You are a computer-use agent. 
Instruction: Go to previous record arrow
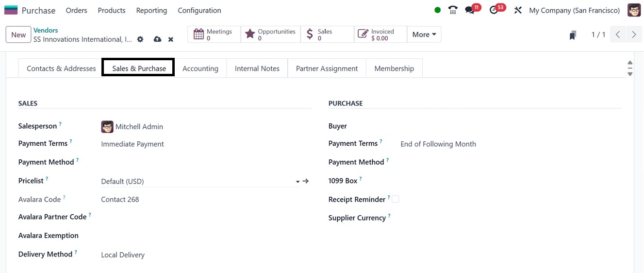click(618, 34)
